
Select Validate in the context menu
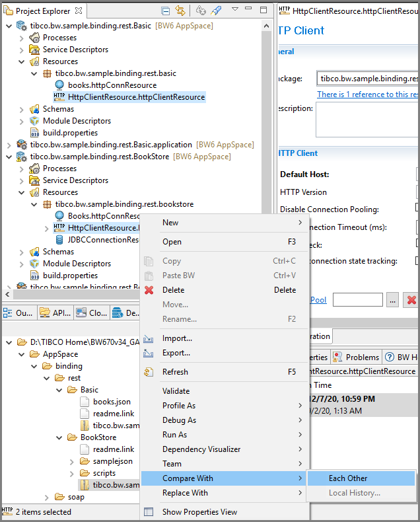pyautogui.click(x=225, y=391)
